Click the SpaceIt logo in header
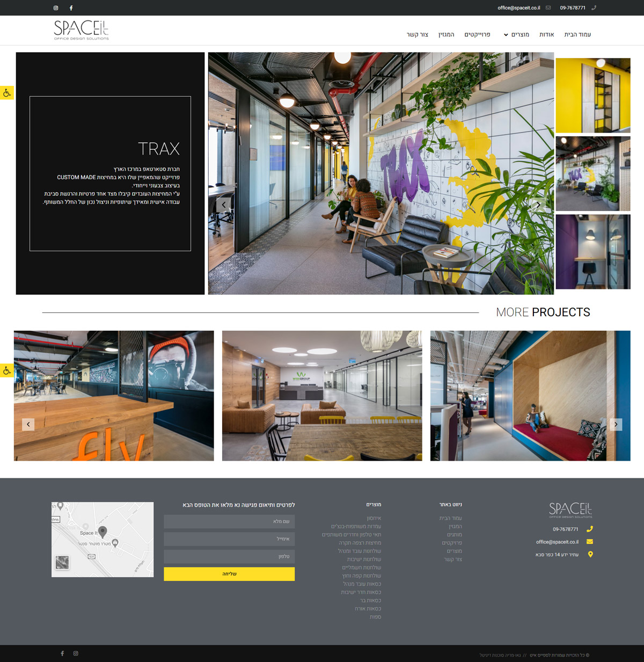The image size is (644, 662). 82,30
